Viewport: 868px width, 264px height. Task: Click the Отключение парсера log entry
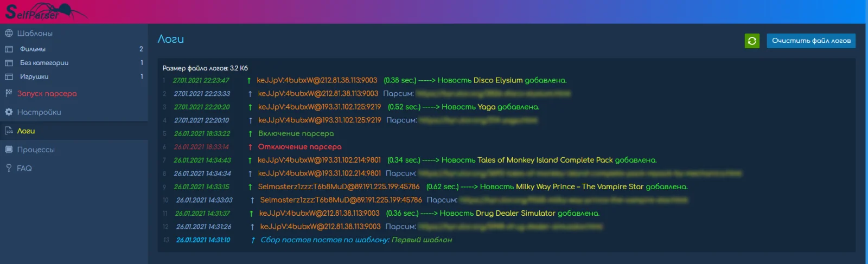click(x=299, y=147)
